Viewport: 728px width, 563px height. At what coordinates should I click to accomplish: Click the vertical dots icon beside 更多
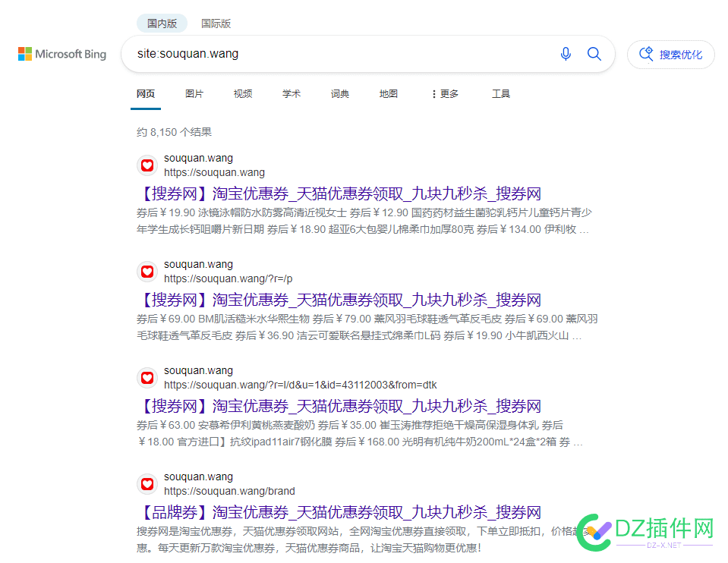[434, 94]
